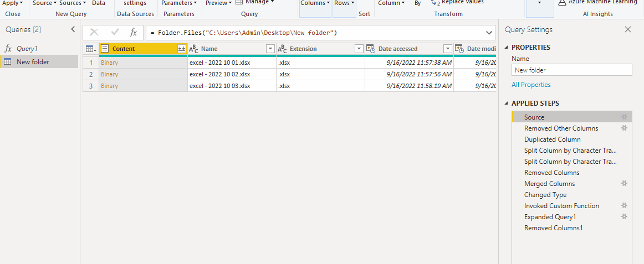Select the Binary cell in row 2
The height and width of the screenshot is (264, 644).
pos(144,74)
